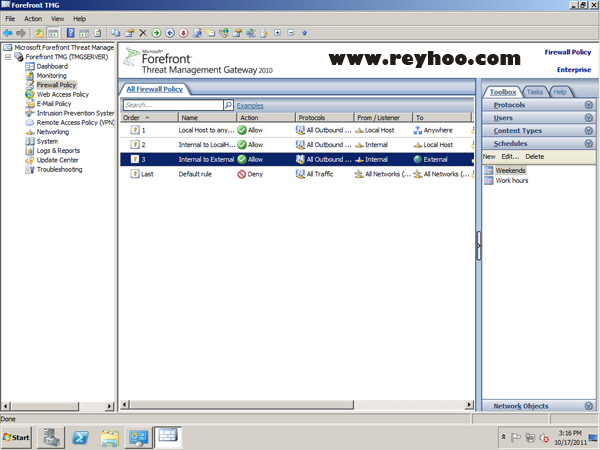Click the small plus expand toolbar icon

tap(277, 33)
